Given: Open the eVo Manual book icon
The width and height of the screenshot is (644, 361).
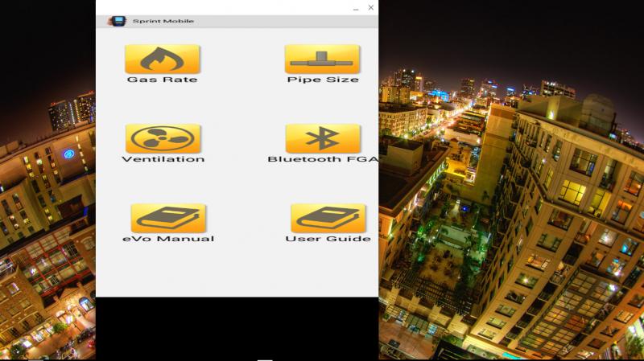Looking at the screenshot, I should coord(168,218).
